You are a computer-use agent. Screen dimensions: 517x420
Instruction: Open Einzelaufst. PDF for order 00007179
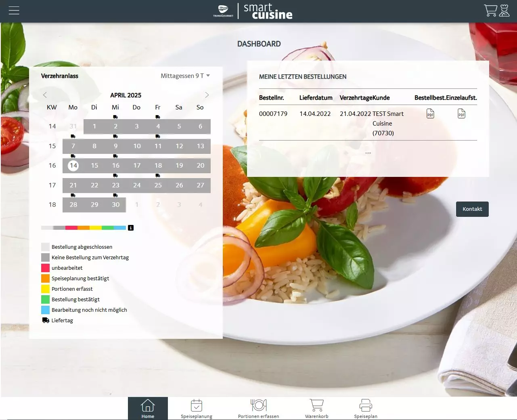click(461, 114)
